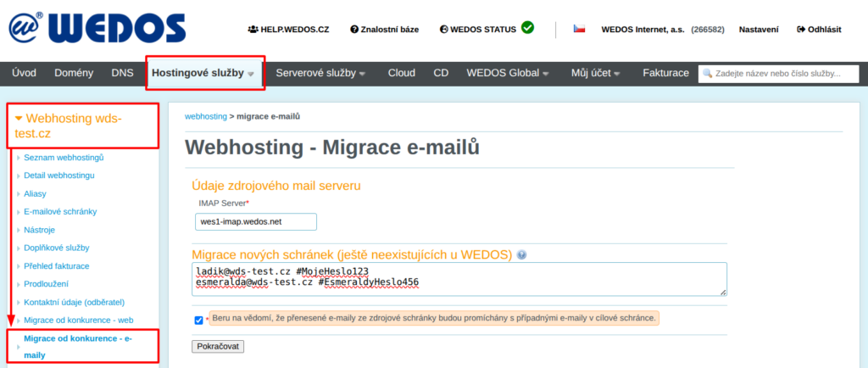Open Seznam webhostingů in sidebar
Screen dimensions: 868x368
pos(64,158)
